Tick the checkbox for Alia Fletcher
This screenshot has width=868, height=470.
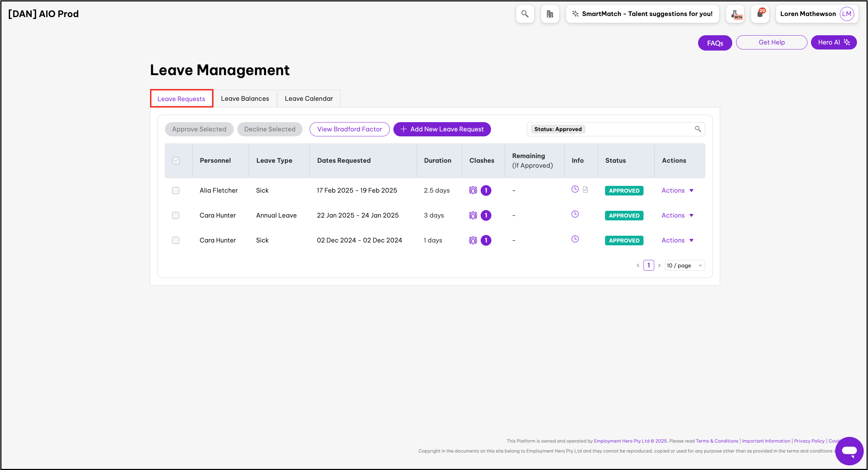[176, 190]
